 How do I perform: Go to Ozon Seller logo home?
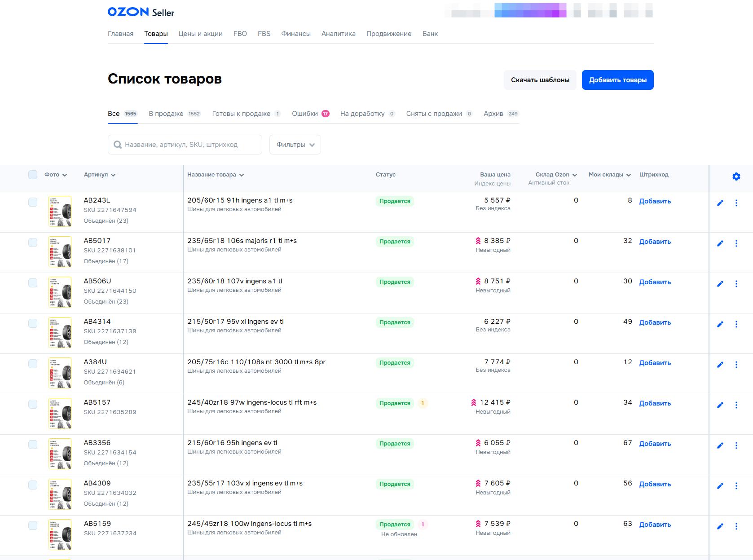(141, 12)
